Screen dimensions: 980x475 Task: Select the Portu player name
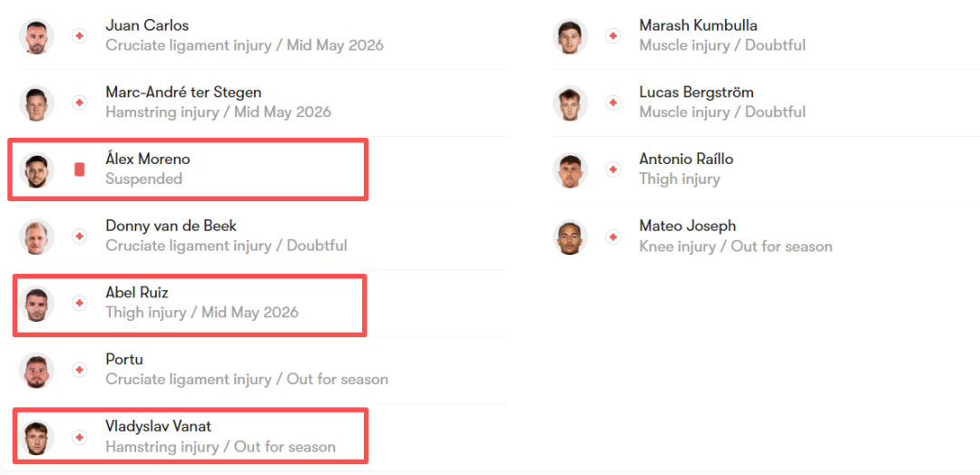[x=122, y=360]
